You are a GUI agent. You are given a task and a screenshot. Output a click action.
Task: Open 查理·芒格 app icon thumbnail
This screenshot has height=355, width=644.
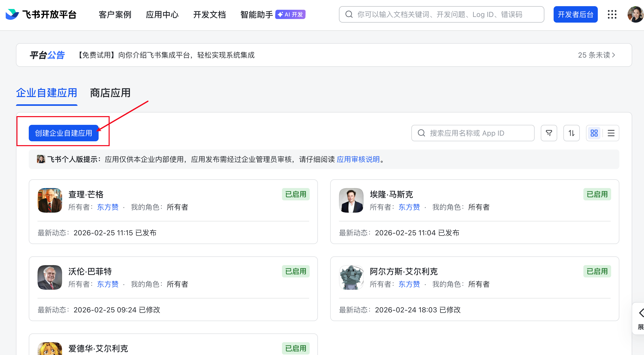[50, 200]
